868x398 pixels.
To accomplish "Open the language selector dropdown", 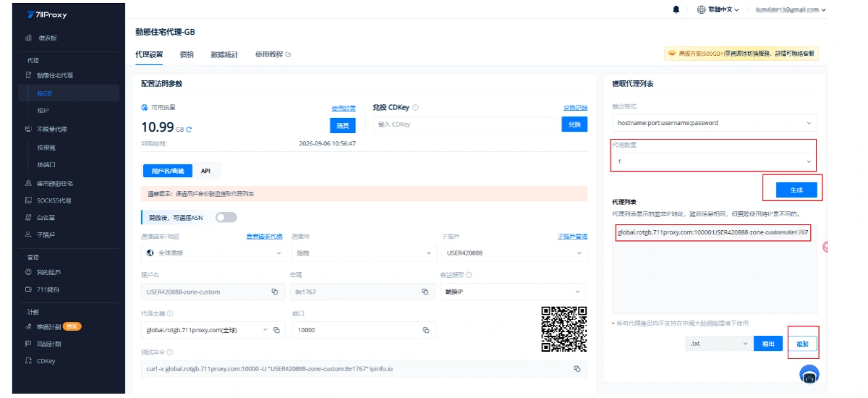I will pos(718,9).
